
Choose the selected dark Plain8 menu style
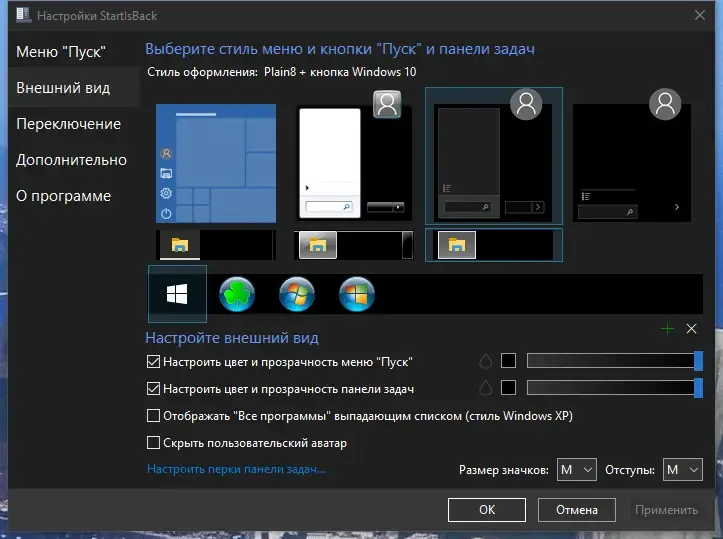(x=493, y=156)
